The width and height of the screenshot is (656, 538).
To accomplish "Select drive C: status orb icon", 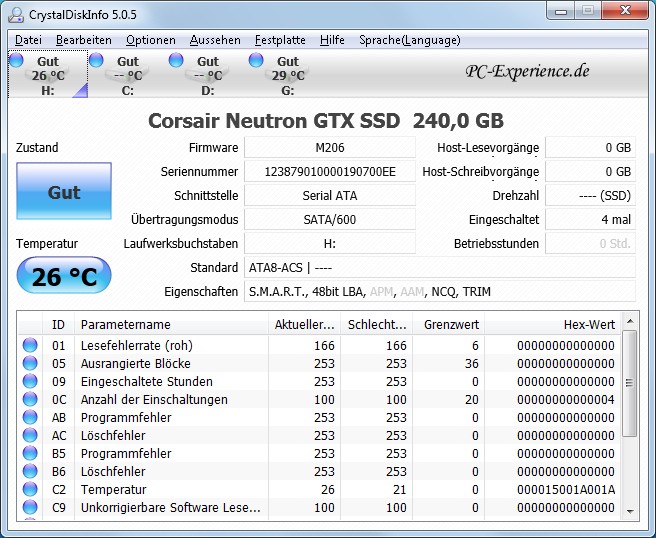I will point(96,61).
